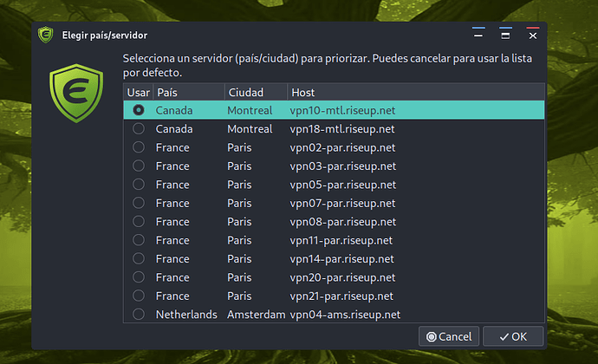
Task: Click France cell in the vpn21-par row
Action: point(172,296)
